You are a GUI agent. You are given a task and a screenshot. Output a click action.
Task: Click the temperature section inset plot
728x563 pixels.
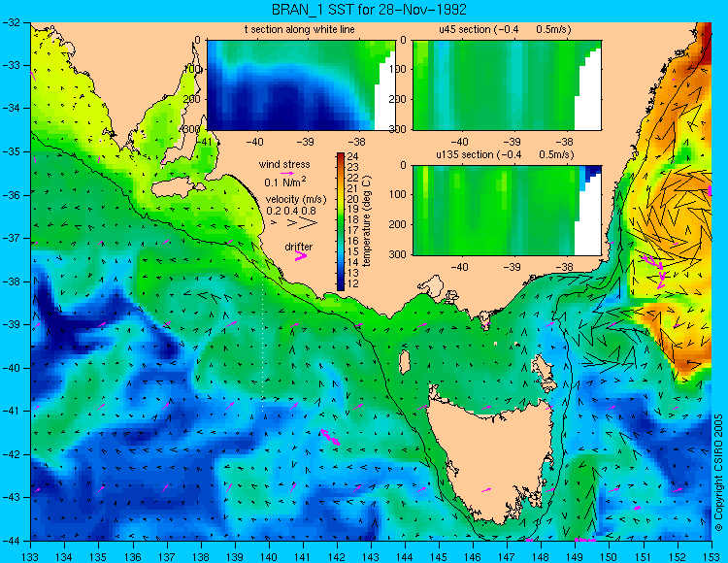301,85
